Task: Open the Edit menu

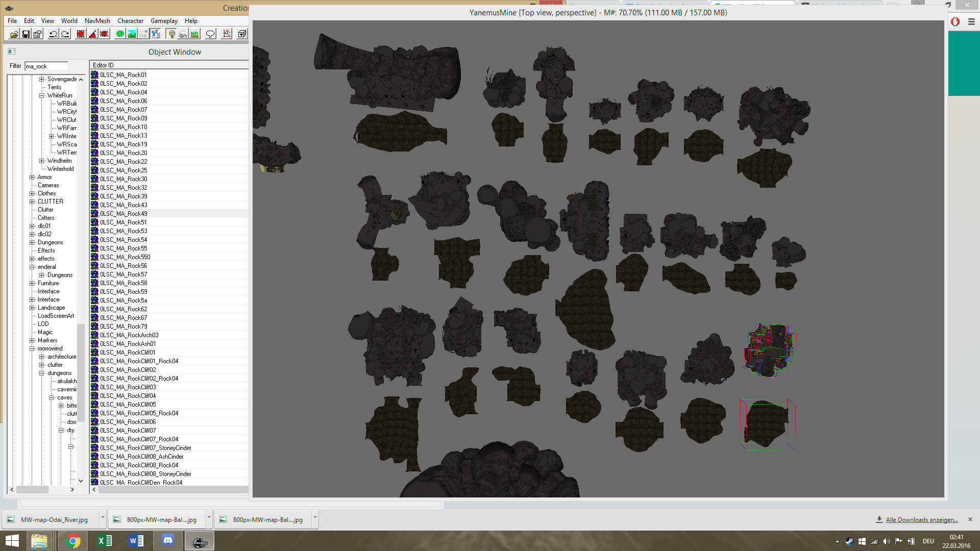Action: pos(29,21)
